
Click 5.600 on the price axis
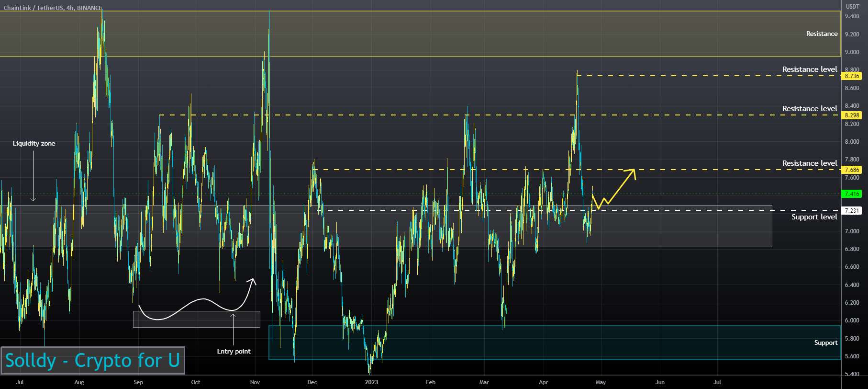[x=852, y=356]
